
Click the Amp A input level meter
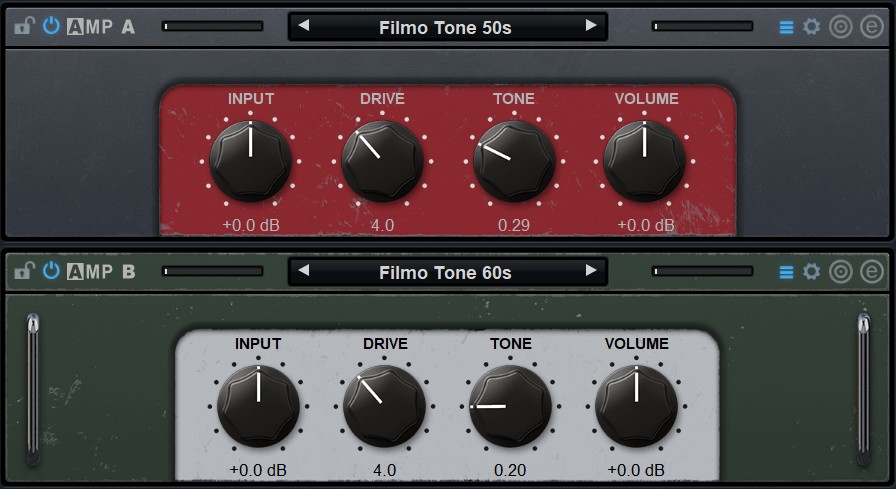pyautogui.click(x=208, y=27)
